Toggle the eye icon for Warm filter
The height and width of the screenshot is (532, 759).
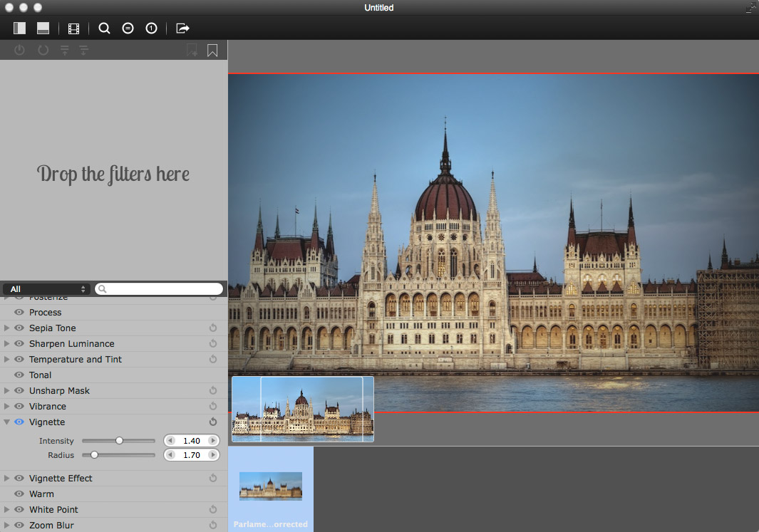pos(19,494)
